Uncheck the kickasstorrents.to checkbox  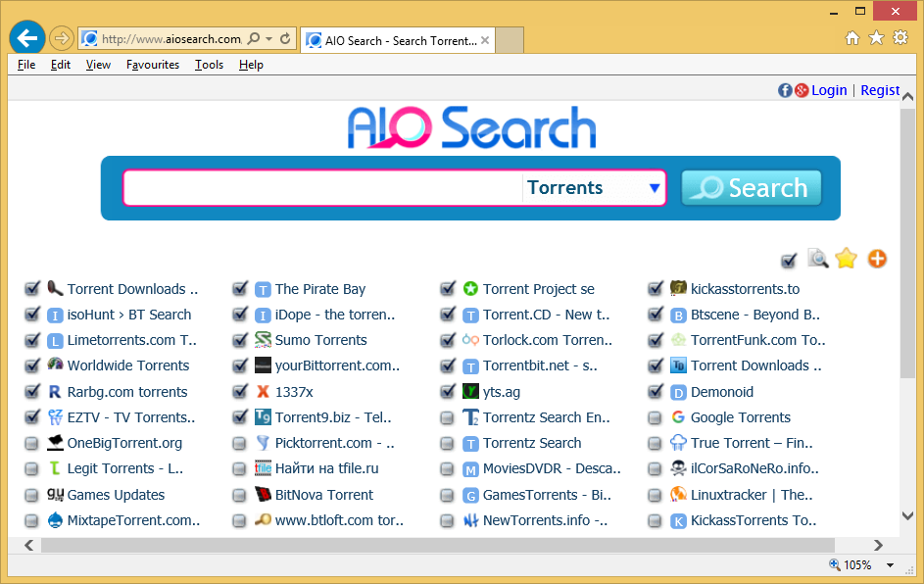[x=656, y=289]
